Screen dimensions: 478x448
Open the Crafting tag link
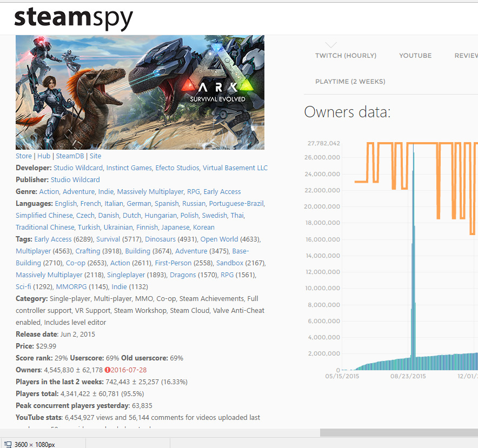[88, 251]
